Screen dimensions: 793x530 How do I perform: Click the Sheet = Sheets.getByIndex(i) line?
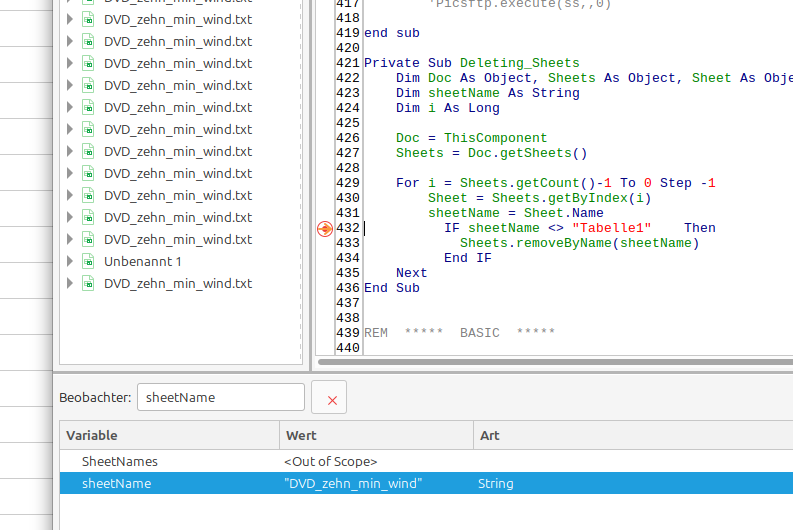[x=540, y=198]
